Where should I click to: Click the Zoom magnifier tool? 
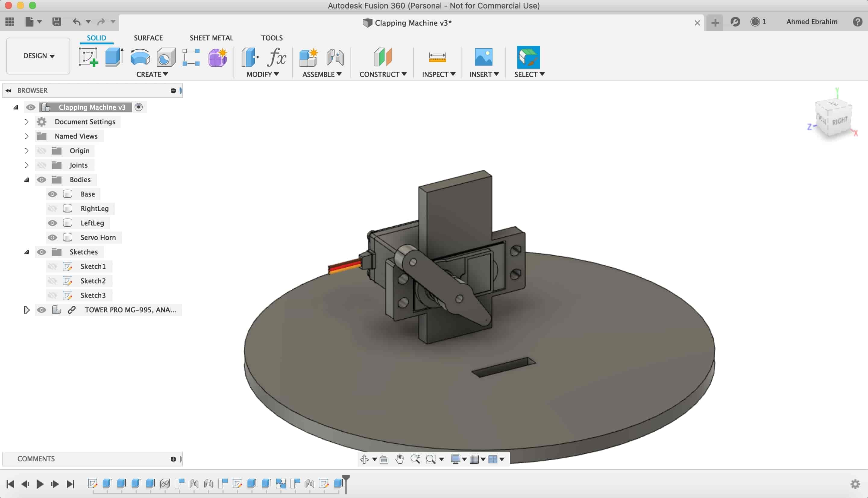tap(415, 459)
